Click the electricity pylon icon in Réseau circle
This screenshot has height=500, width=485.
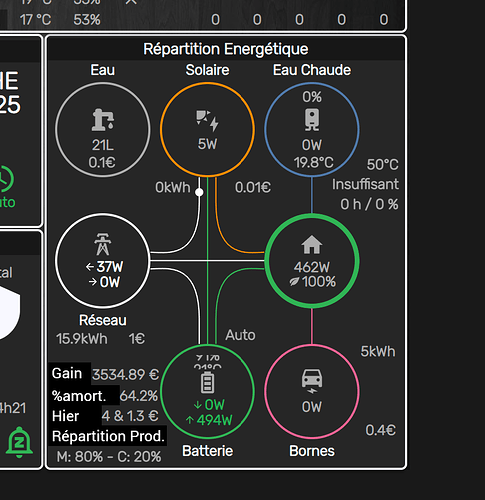pos(103,244)
